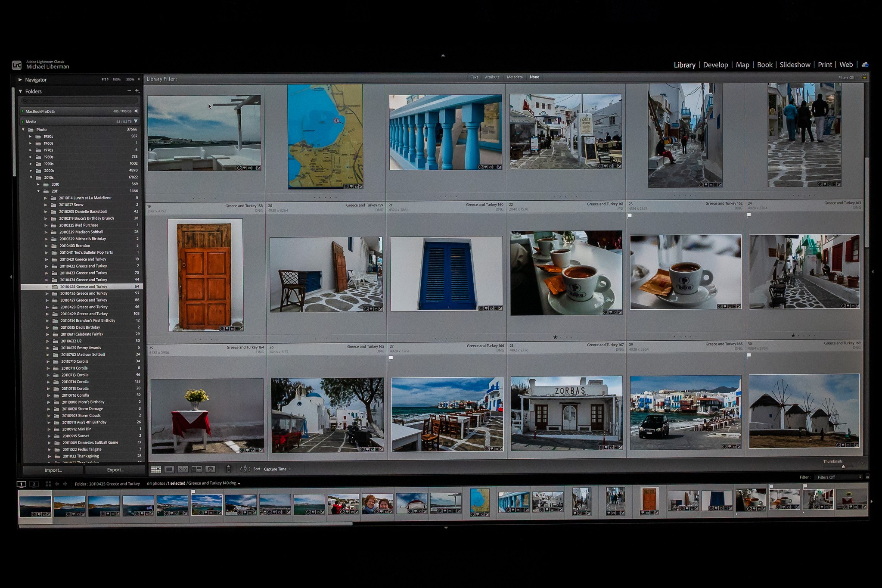This screenshot has height=588, width=882.
Task: Expand the Navigator panel
Action: pos(20,80)
